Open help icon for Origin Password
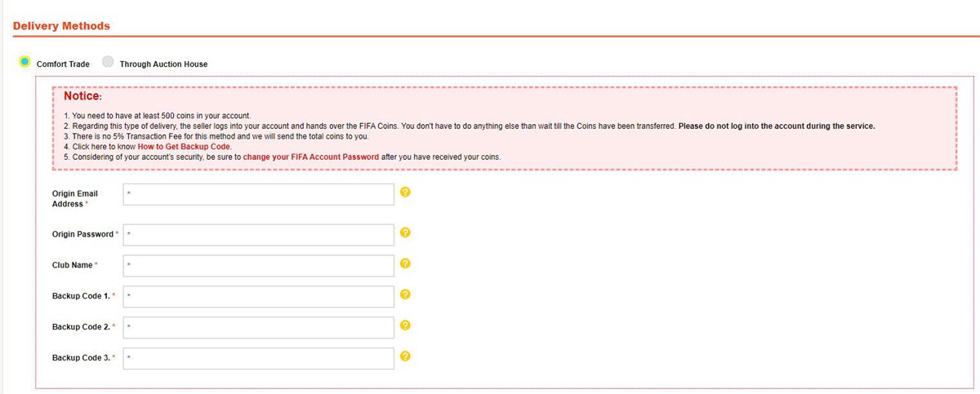 [x=405, y=232]
